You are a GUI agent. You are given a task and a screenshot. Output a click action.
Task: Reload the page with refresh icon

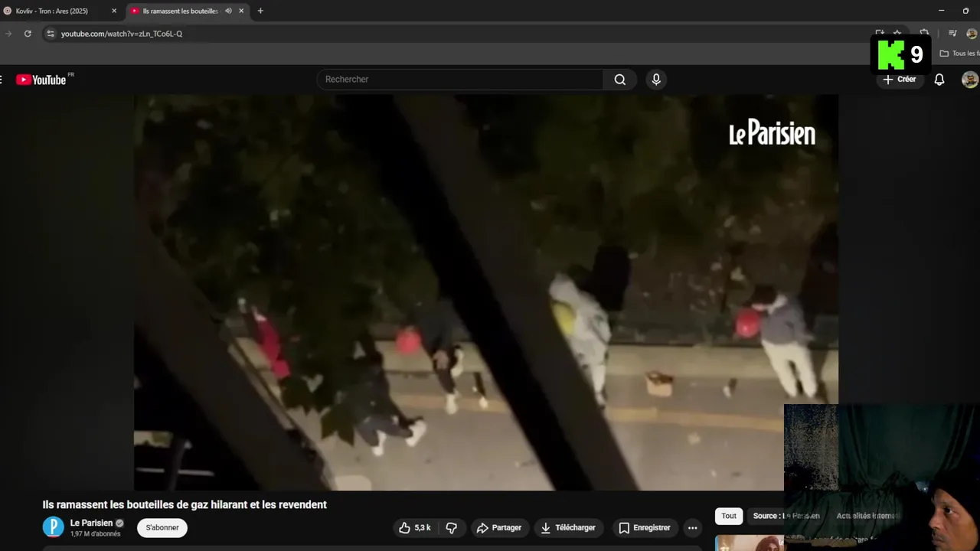[28, 34]
